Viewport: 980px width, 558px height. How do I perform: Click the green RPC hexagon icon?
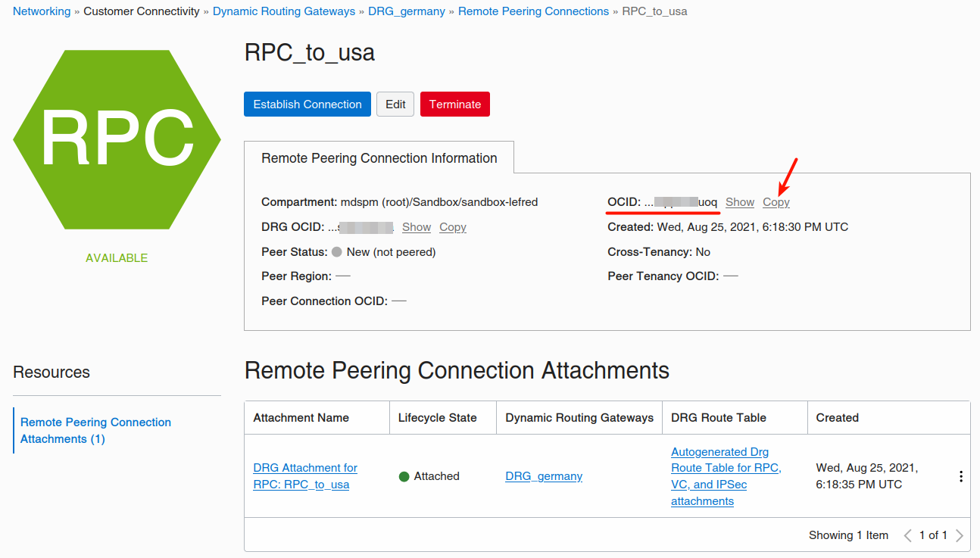click(x=117, y=140)
